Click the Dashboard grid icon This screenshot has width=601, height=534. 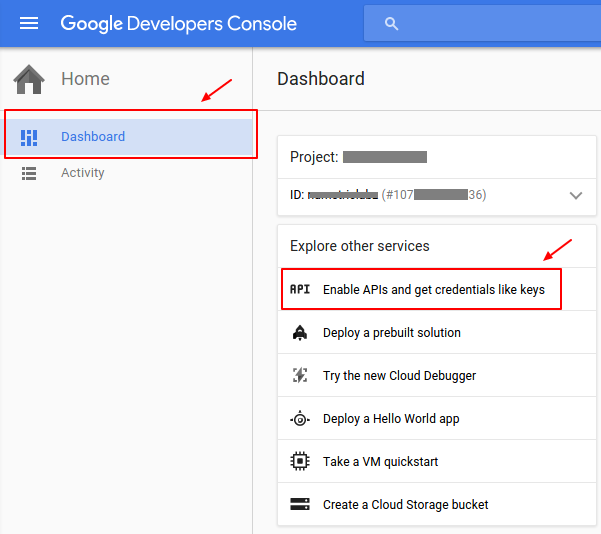click(29, 138)
